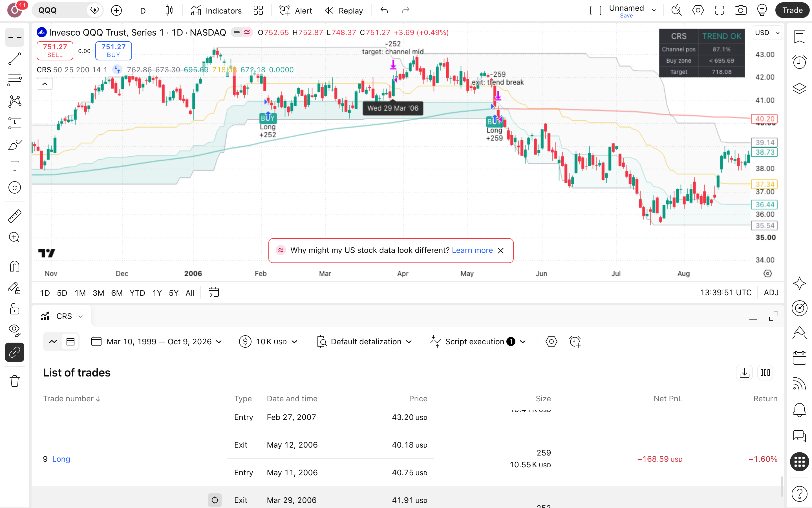Save the Unnamed layout
812x508 pixels.
click(626, 16)
